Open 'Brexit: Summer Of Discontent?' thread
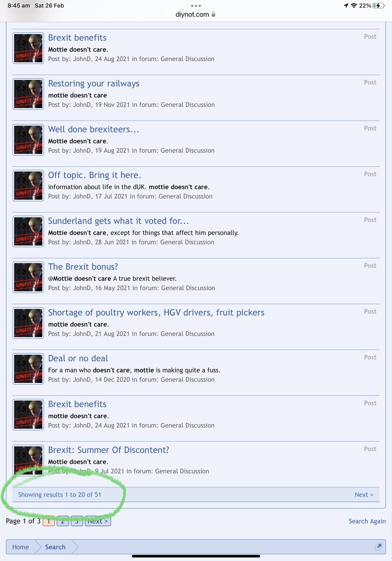 109,450
